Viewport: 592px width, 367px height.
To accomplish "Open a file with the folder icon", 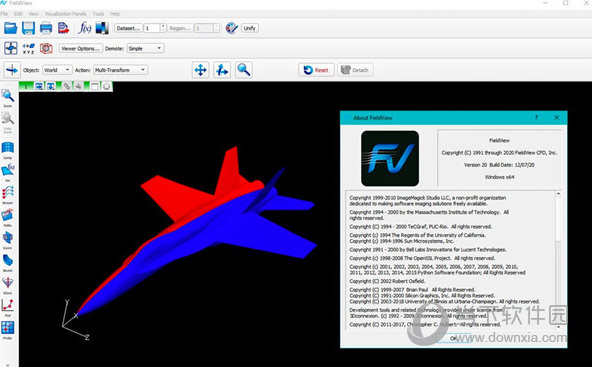I will tap(11, 28).
